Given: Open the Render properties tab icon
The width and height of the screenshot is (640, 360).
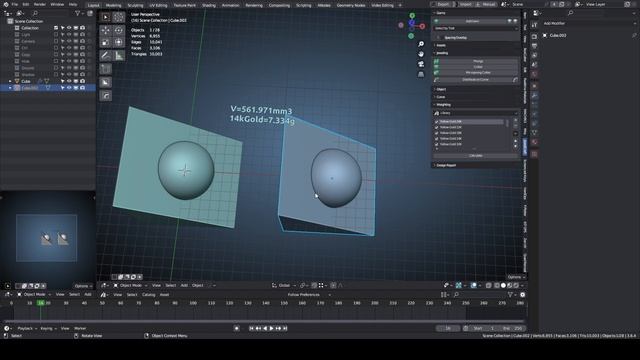Looking at the screenshot, I should [x=534, y=37].
